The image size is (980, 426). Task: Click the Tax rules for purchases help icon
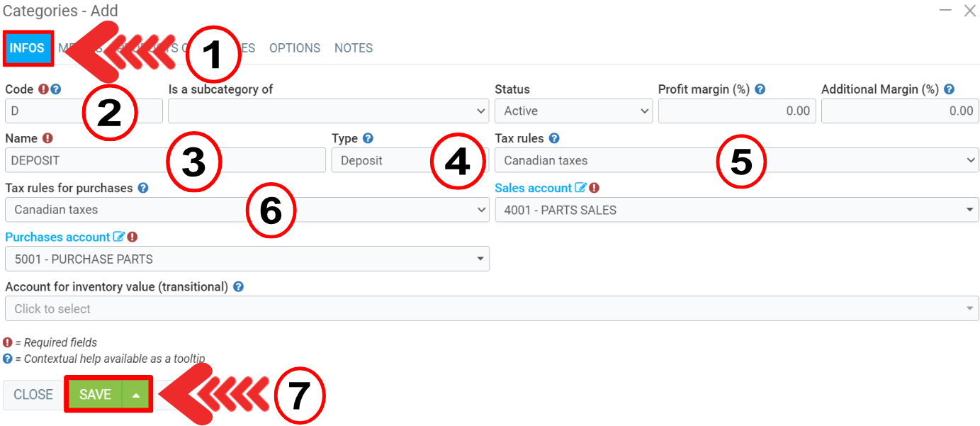[143, 189]
